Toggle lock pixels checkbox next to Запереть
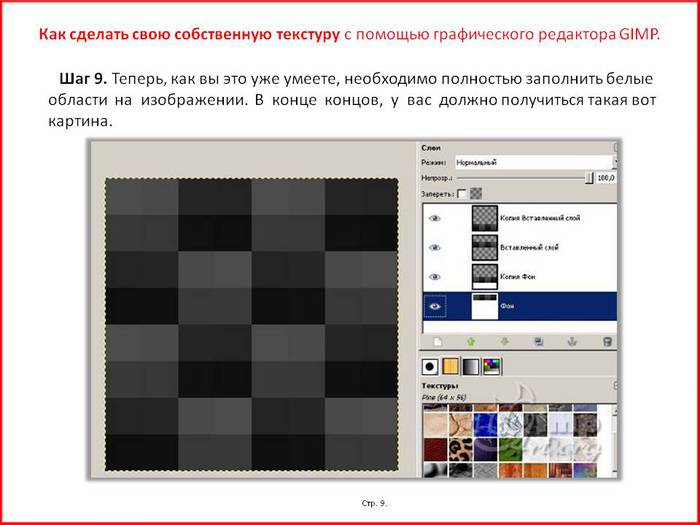 point(462,194)
